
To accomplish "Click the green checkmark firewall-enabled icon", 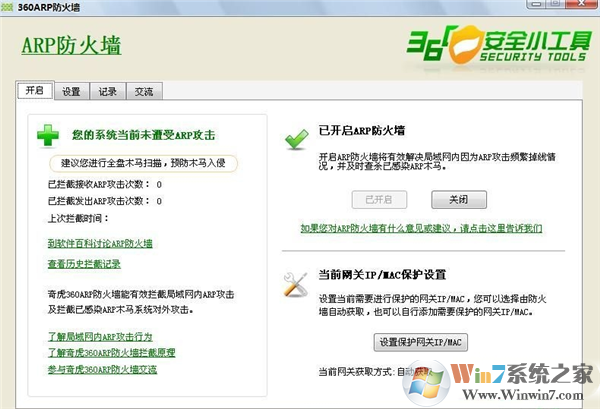I will coord(297,139).
